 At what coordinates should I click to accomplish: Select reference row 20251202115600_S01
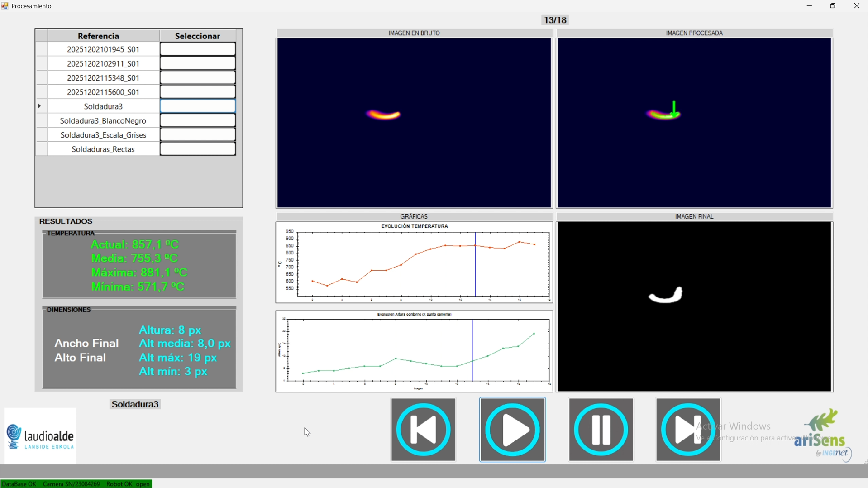[x=104, y=92]
